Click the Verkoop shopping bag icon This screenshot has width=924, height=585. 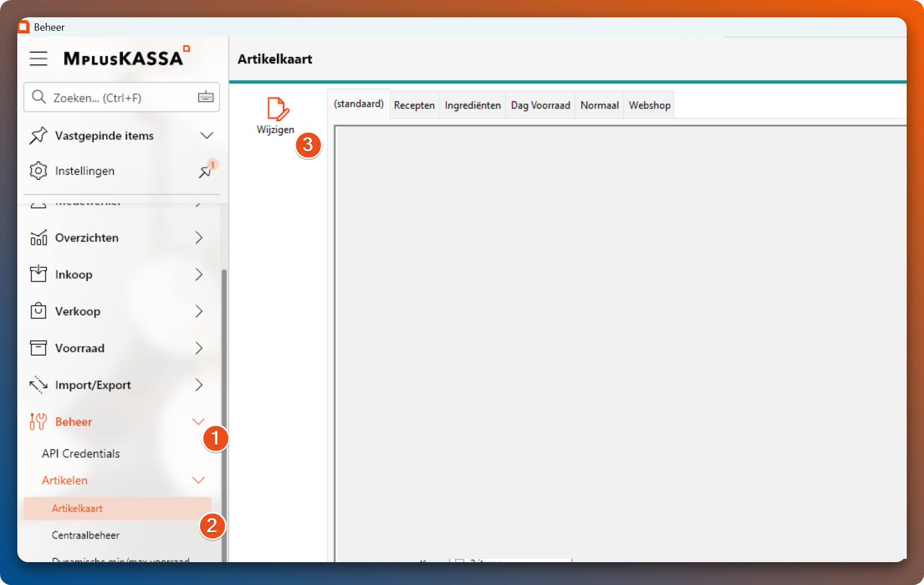(x=38, y=311)
